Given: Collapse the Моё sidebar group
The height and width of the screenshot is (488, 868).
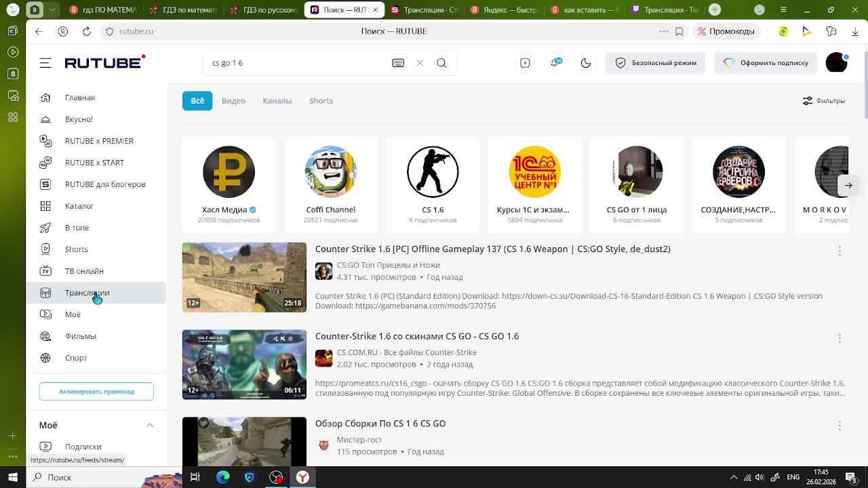Looking at the screenshot, I should pyautogui.click(x=150, y=425).
